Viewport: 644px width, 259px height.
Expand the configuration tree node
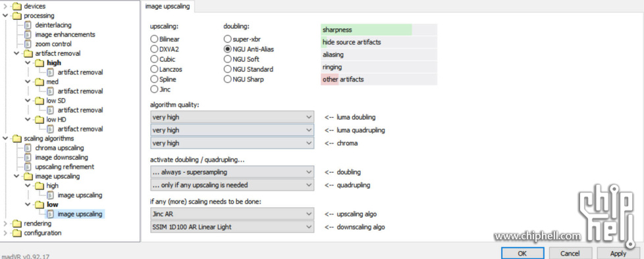pyautogui.click(x=5, y=233)
